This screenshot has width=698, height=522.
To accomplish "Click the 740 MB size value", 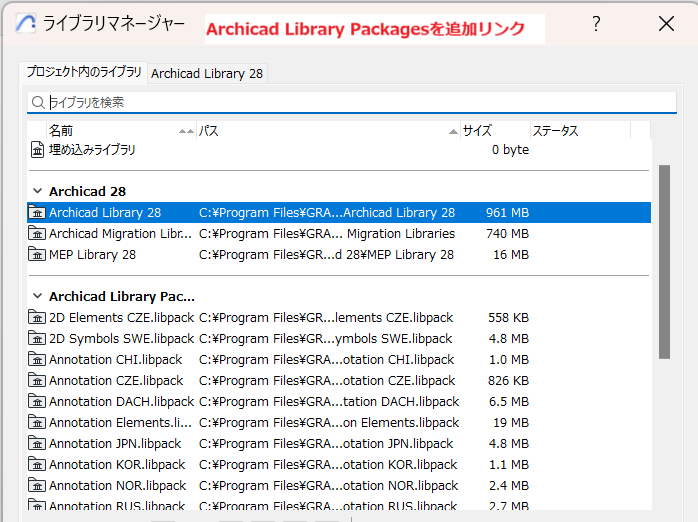I will point(507,234).
